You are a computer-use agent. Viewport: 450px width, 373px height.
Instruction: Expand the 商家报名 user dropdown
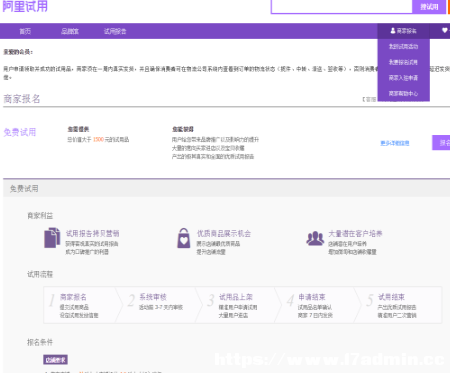[403, 31]
